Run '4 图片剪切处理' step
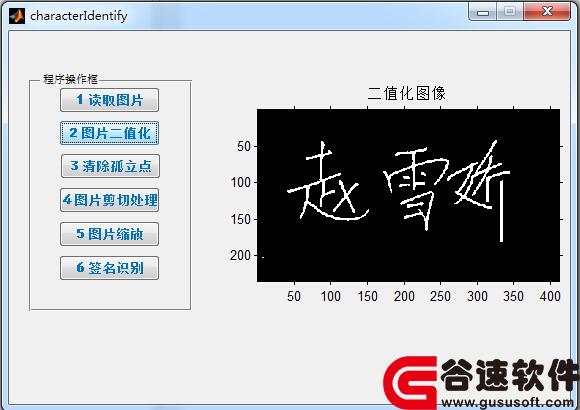This screenshot has width=580, height=410. [x=109, y=200]
